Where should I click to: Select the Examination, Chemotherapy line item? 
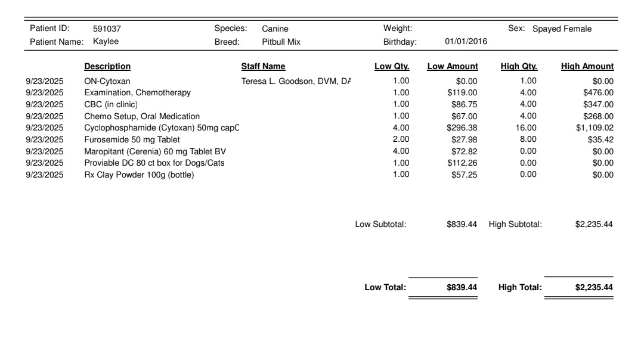pos(137,92)
